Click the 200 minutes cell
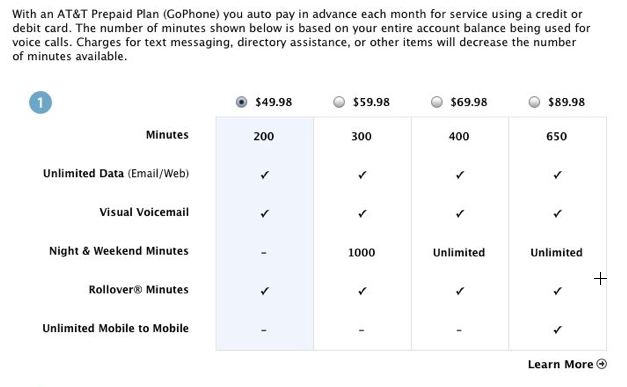This screenshot has width=627, height=387. point(264,136)
